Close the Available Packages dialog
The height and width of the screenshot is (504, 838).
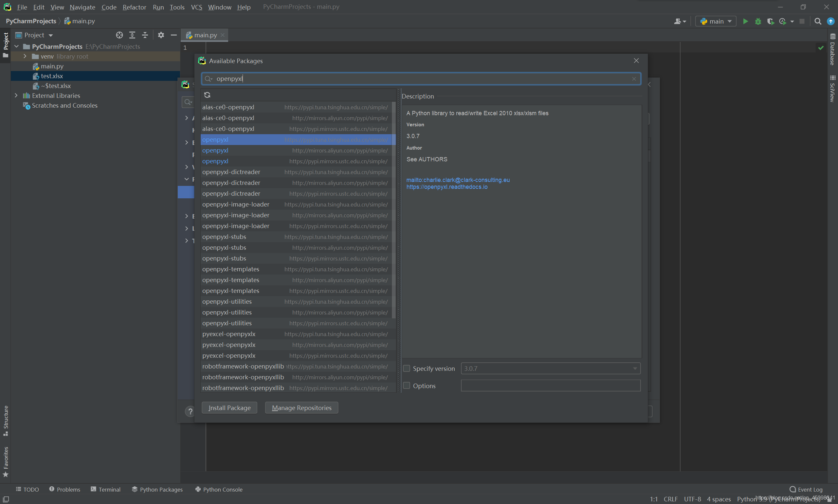click(636, 61)
